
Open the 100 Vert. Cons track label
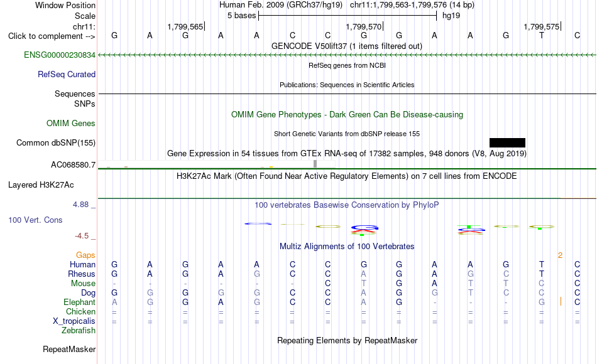pos(35,220)
